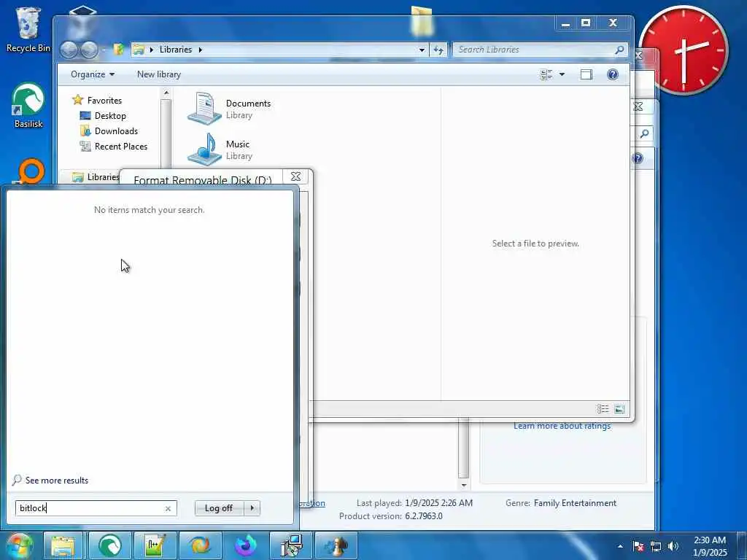
Task: Click the New library button
Action: pyautogui.click(x=158, y=74)
